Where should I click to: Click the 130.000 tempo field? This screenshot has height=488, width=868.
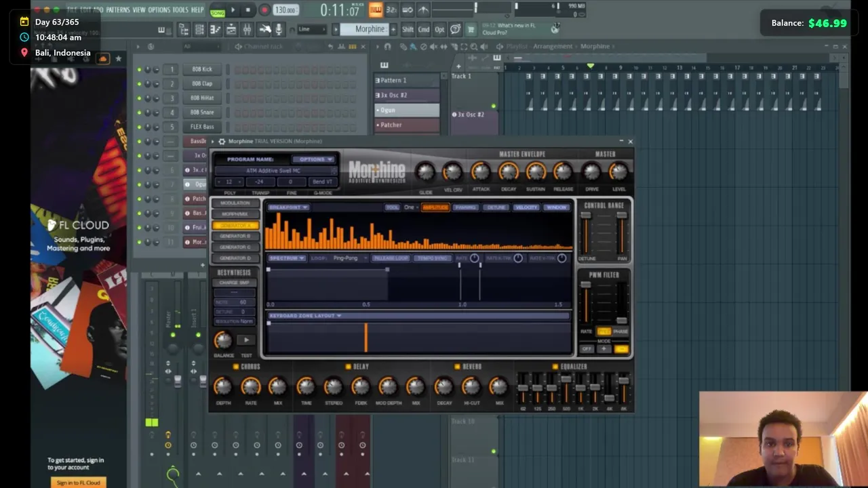click(x=285, y=10)
